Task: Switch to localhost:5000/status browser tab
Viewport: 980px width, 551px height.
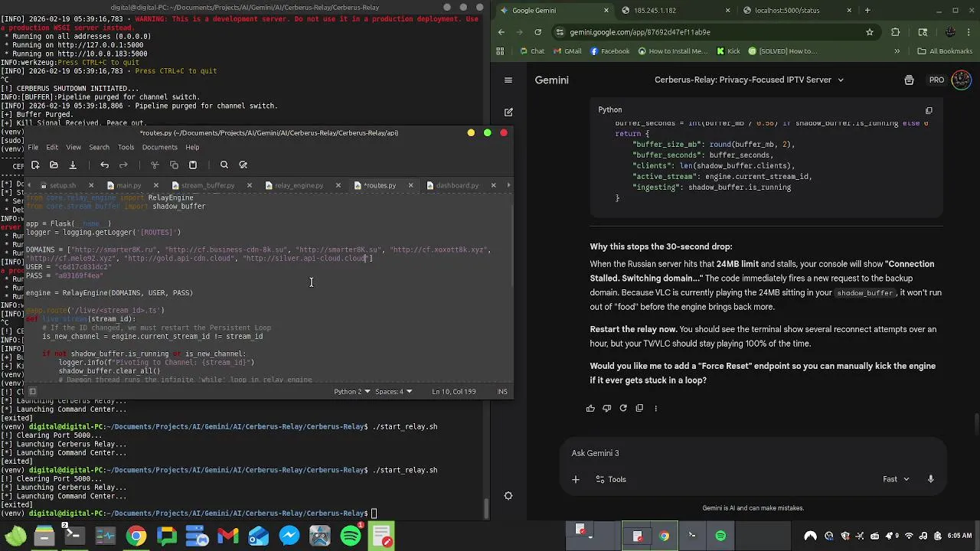Action: tap(787, 11)
